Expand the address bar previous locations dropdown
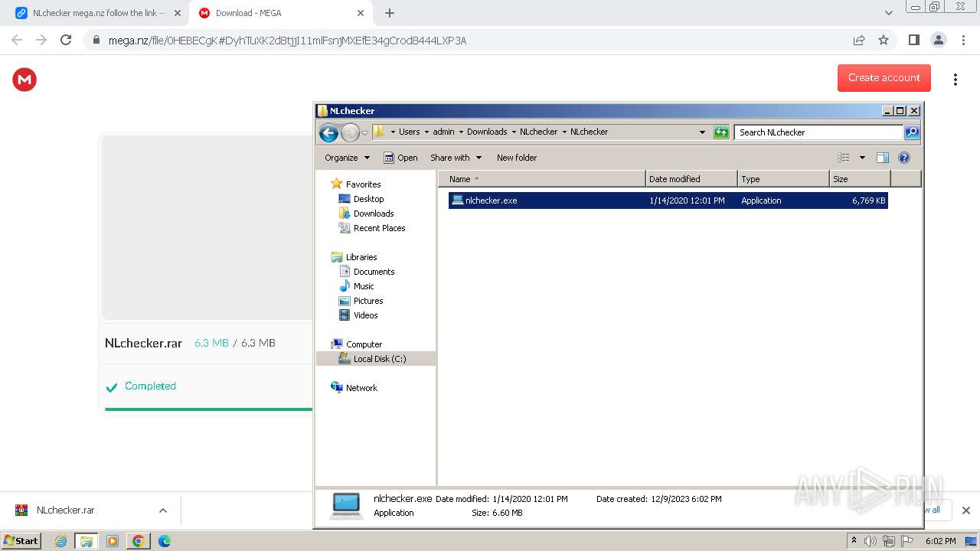 tap(702, 132)
